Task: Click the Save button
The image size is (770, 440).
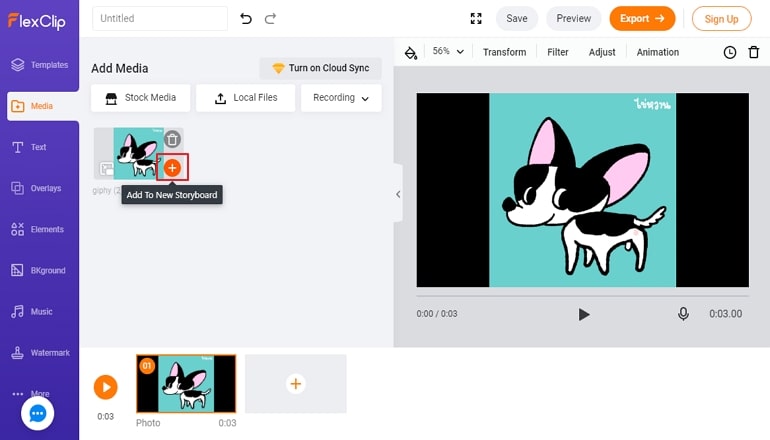Action: [517, 19]
